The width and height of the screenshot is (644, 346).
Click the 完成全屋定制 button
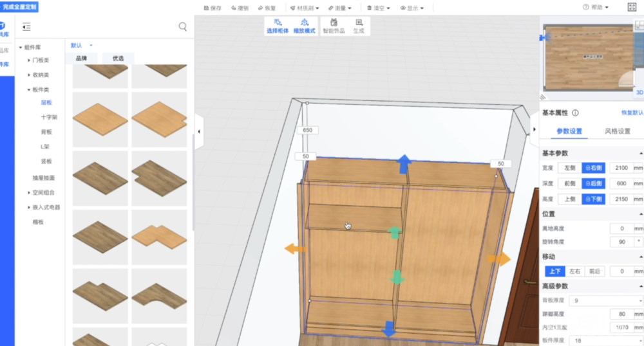pyautogui.click(x=19, y=6)
